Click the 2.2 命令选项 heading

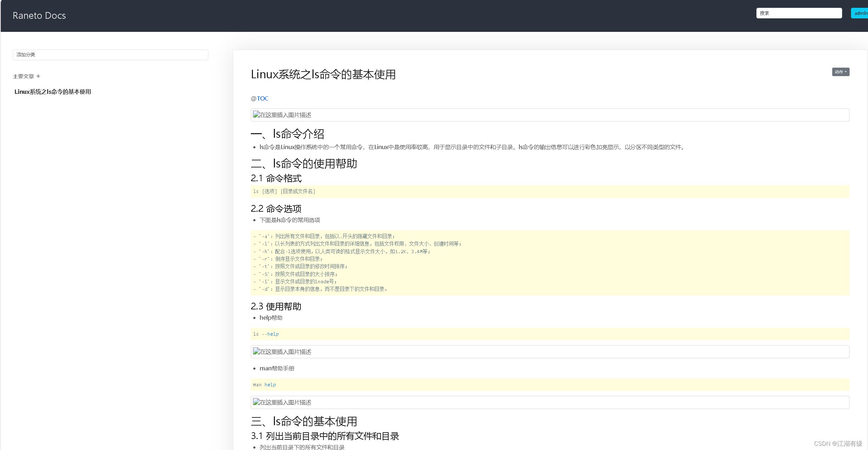coord(276,209)
